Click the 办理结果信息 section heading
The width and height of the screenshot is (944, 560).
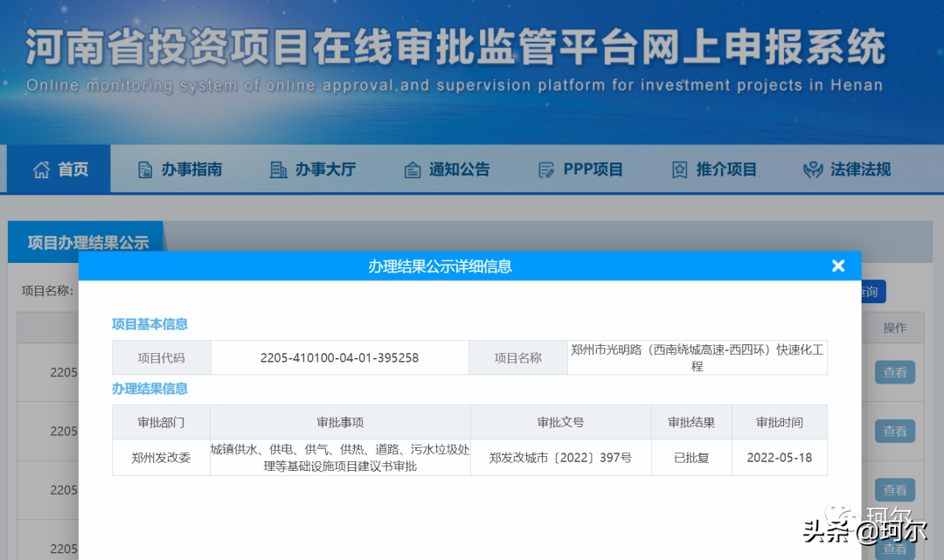(x=149, y=389)
